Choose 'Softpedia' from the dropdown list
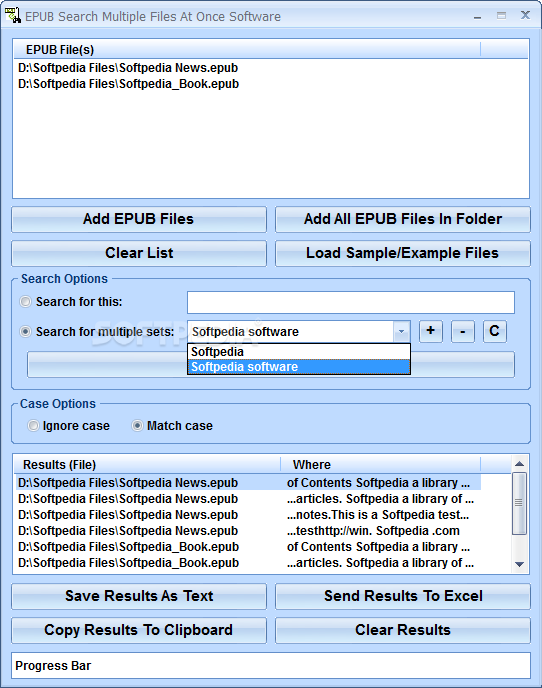This screenshot has height=688, width=542. pos(299,352)
